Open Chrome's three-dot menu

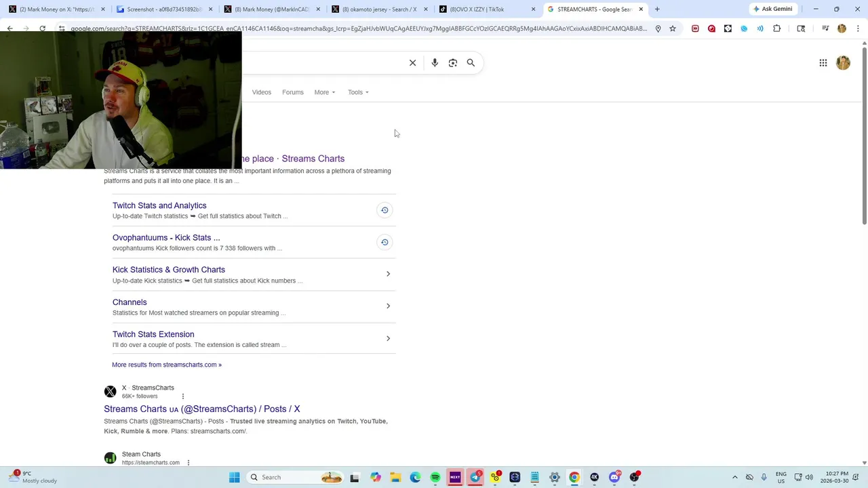[x=858, y=28]
